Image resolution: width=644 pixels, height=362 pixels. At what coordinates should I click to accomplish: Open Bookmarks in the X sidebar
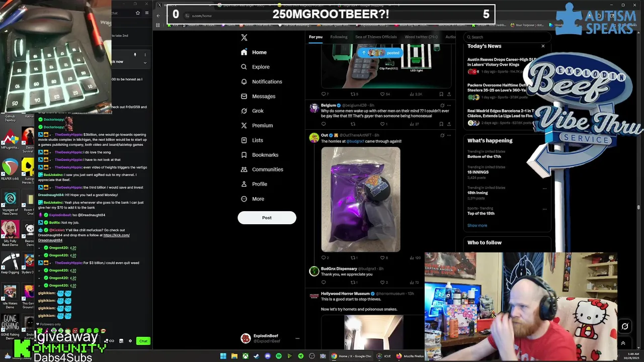[x=259, y=155]
